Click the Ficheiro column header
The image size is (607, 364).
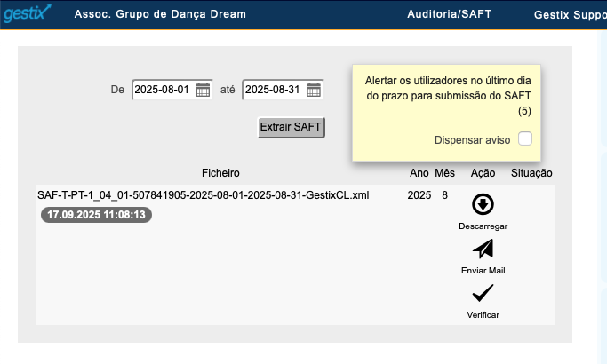click(x=220, y=173)
